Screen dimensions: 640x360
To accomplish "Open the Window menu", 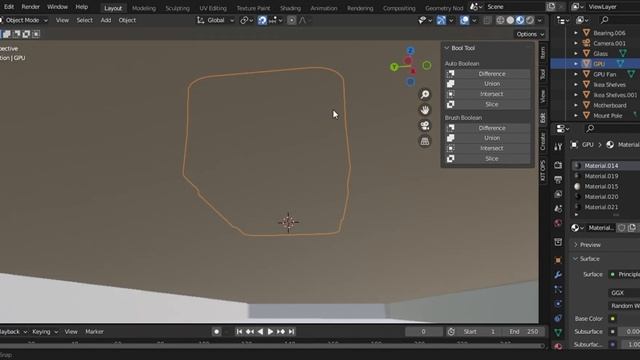I will 57,7.
